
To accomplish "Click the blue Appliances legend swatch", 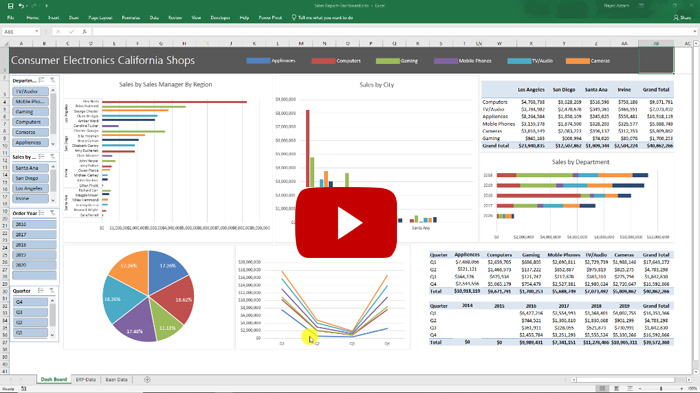I will click(x=258, y=61).
